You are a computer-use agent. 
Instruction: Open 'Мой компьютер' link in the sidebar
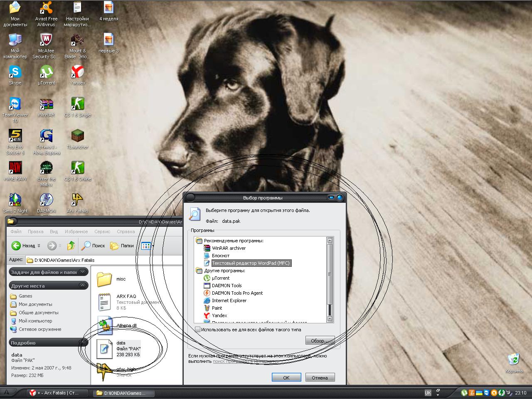point(35,321)
